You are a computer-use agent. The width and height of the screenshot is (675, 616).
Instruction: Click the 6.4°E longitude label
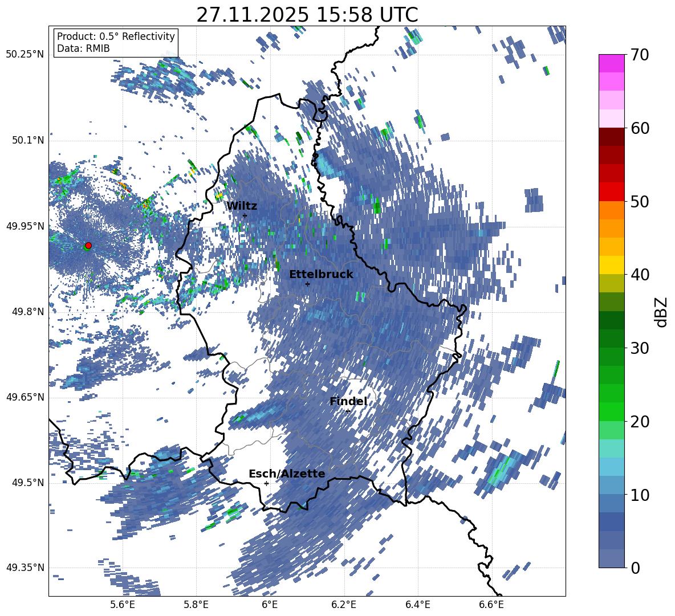417,605
